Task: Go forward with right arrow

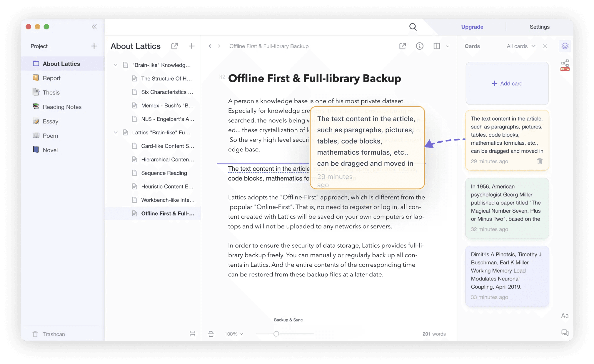Action: [x=219, y=46]
